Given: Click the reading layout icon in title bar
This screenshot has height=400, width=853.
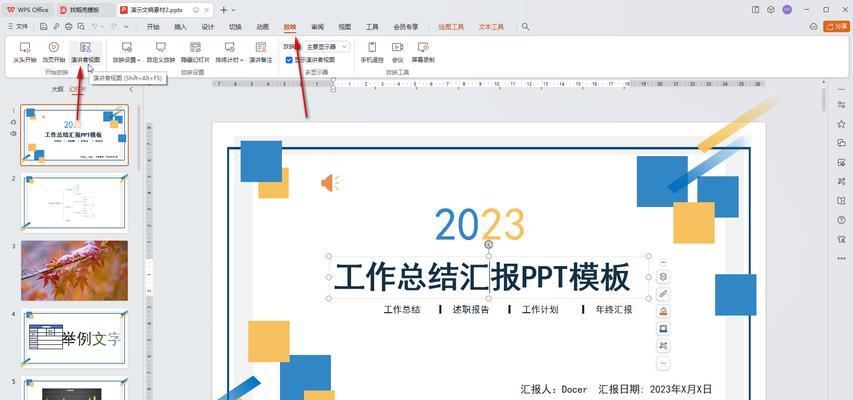Looking at the screenshot, I should point(755,10).
